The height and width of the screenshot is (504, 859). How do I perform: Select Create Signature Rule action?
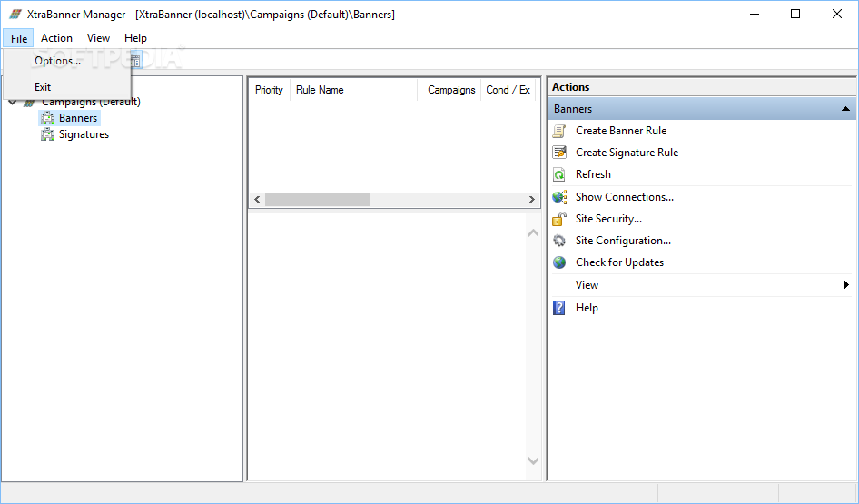(627, 153)
